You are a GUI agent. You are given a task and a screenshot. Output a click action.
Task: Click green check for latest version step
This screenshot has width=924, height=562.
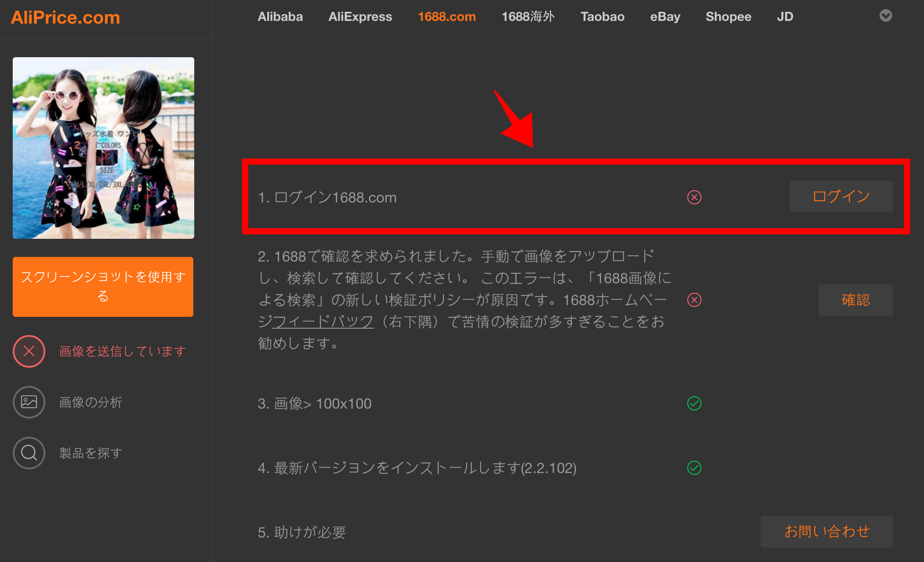[x=694, y=468]
